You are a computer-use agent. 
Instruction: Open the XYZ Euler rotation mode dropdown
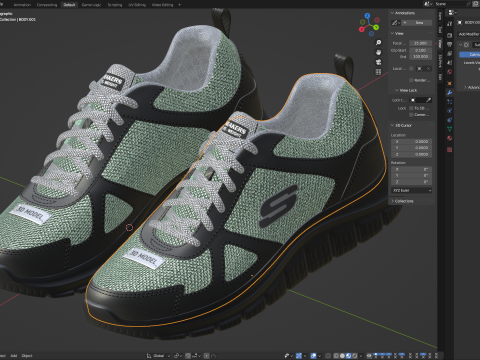(x=412, y=190)
